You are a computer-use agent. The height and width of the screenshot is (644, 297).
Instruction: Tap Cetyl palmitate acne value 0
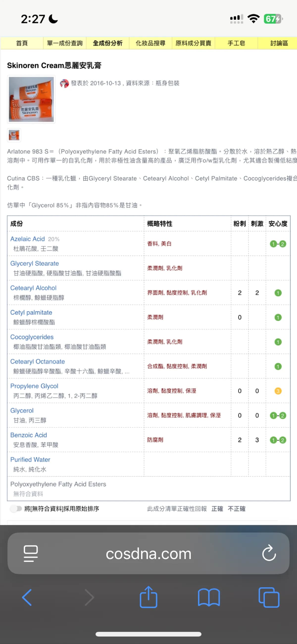point(240,317)
